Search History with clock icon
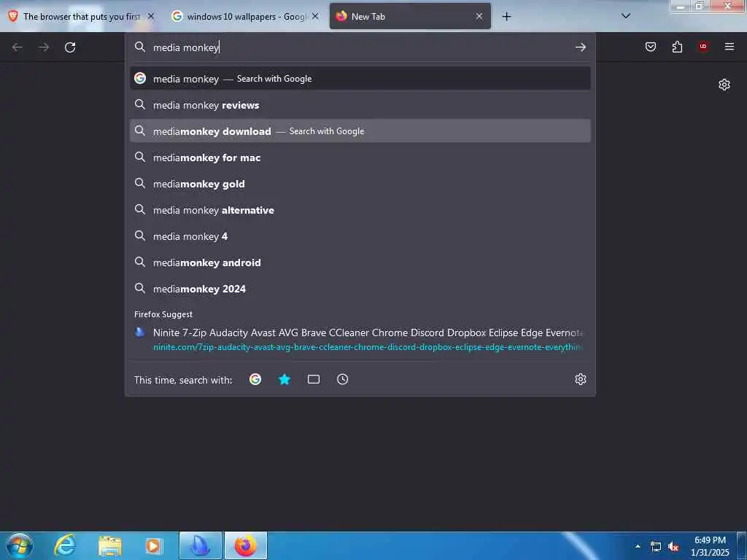747x560 pixels. pos(343,379)
